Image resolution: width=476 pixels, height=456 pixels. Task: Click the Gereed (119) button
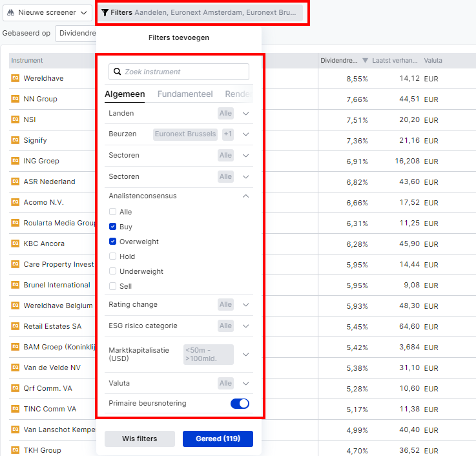click(x=218, y=439)
